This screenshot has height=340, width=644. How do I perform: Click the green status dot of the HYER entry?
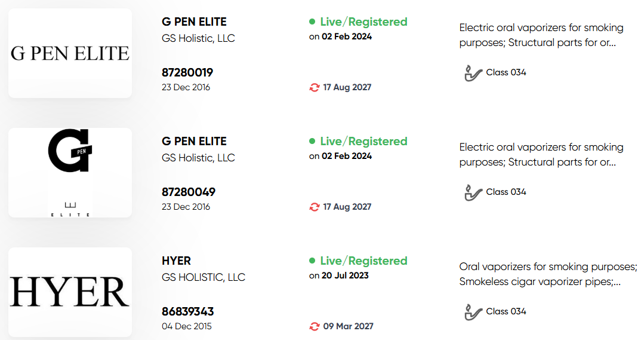[312, 261]
